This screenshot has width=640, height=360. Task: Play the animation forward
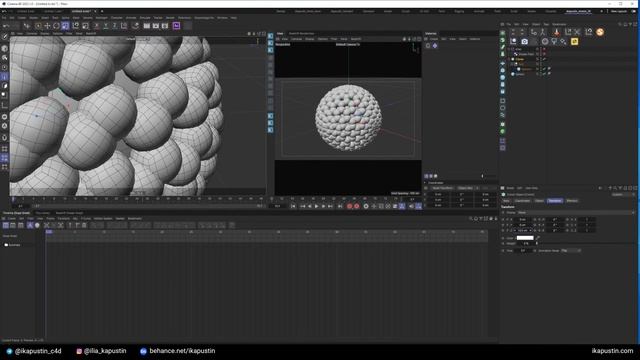(316, 207)
